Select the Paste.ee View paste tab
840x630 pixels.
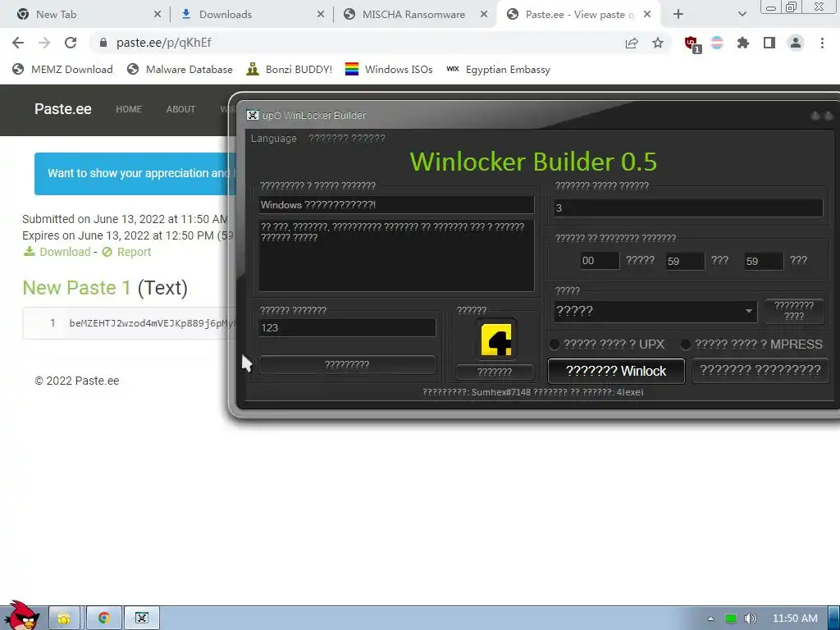coord(578,15)
